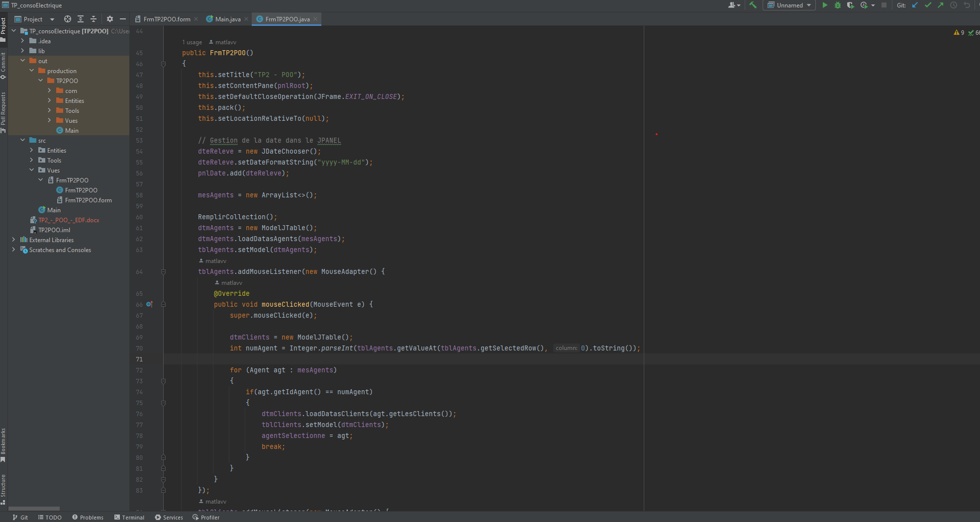Image resolution: width=980 pixels, height=522 pixels.
Task: Collapse all nodes in Project panel
Action: (93, 19)
